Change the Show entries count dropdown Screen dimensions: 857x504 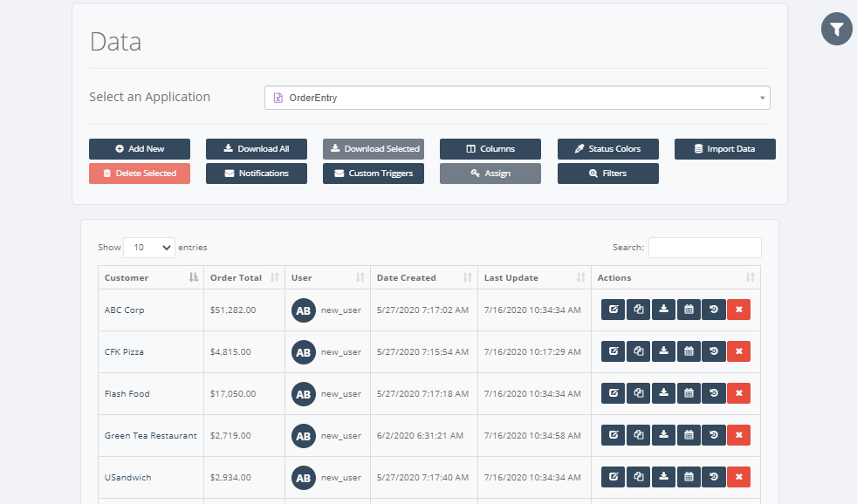pos(149,248)
